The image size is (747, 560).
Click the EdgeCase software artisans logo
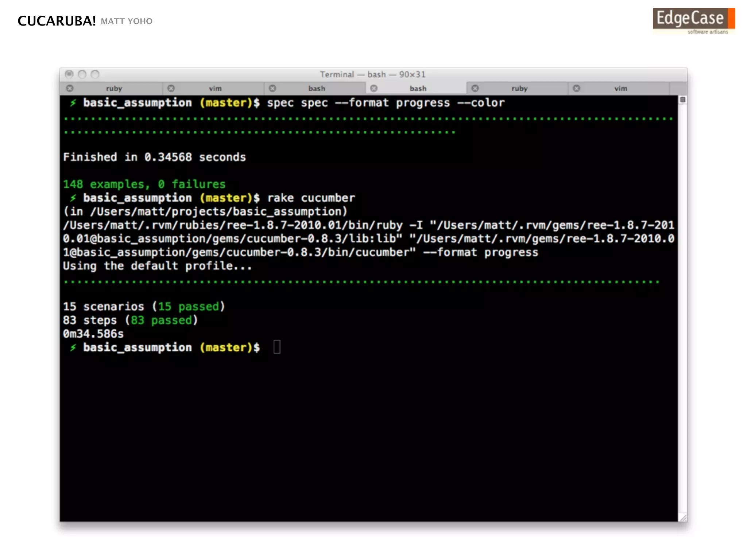pos(693,21)
